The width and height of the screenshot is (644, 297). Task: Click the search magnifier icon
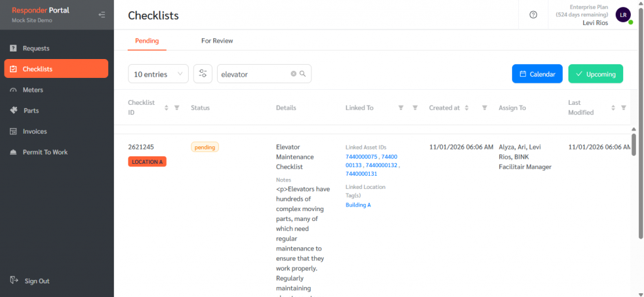(303, 74)
